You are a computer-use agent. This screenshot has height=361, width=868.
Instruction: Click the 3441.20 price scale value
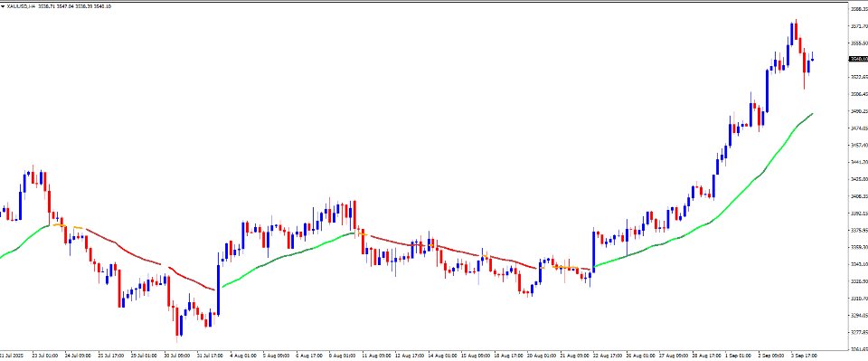[x=858, y=162]
